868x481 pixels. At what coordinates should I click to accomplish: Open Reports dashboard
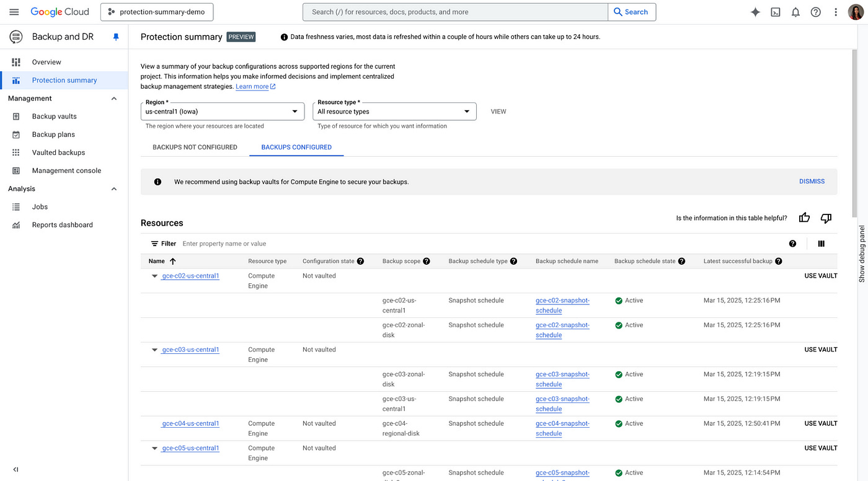click(x=64, y=225)
